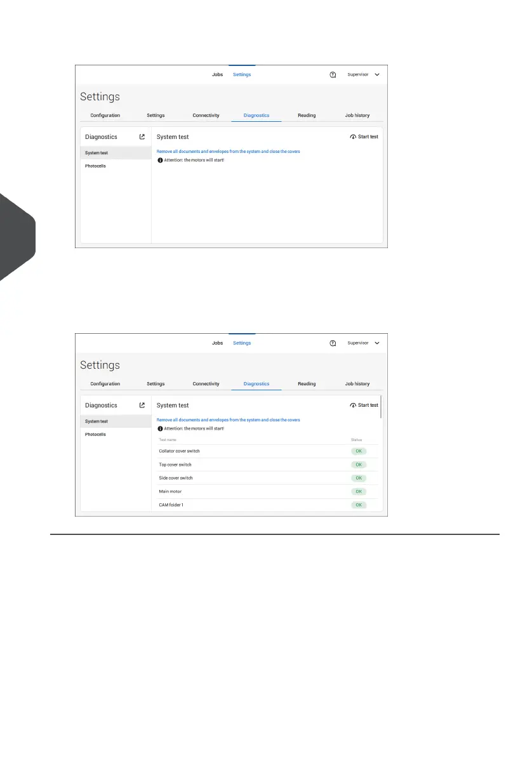The image size is (532, 759).
Task: Click Remove all documents instruction in lower screenshot
Action: [x=228, y=420]
